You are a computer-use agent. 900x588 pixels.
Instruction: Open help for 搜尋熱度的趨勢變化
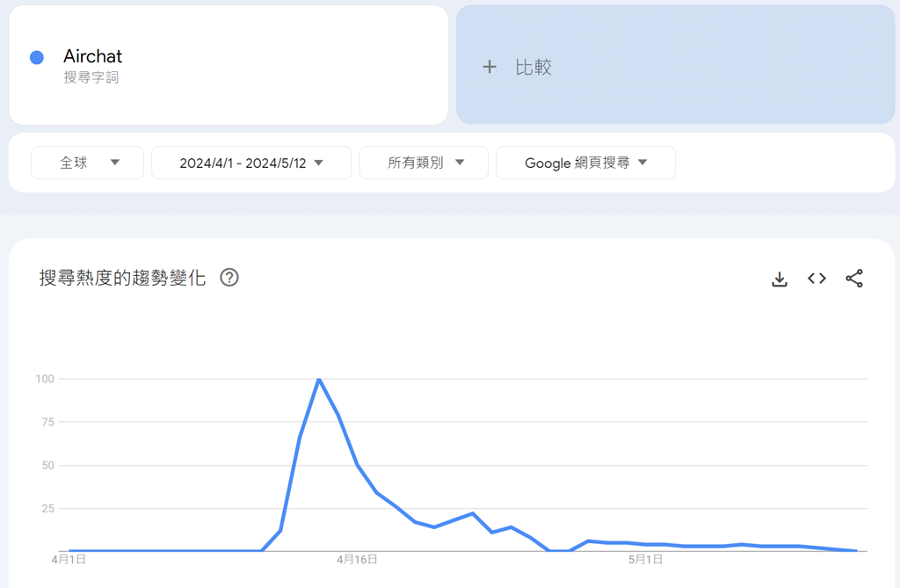(229, 278)
